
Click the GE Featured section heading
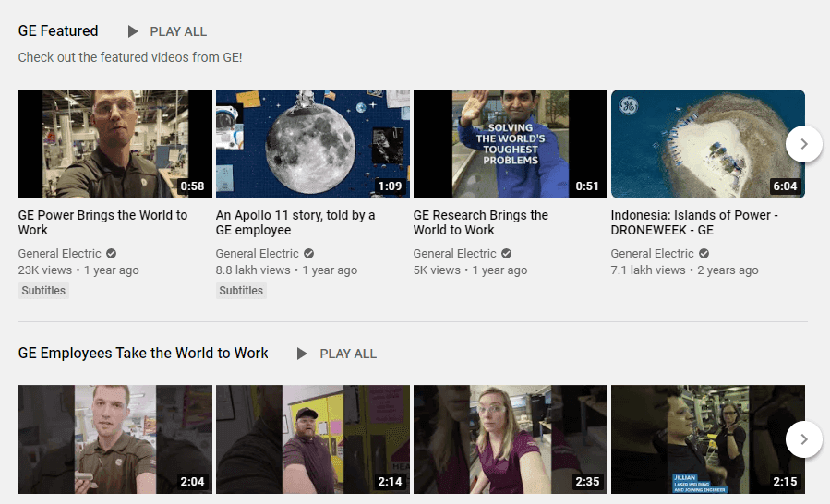58,31
